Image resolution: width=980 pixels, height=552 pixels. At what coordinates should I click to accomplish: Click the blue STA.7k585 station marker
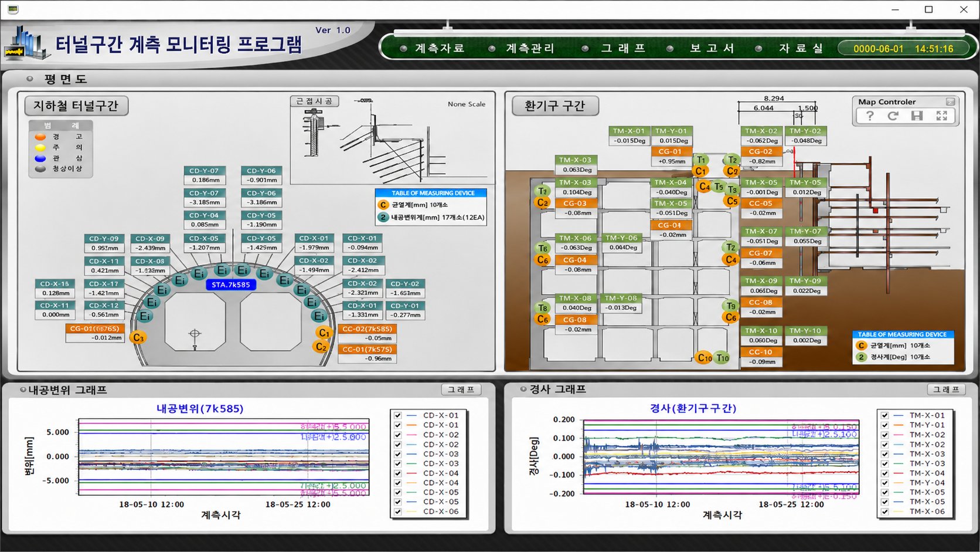click(x=231, y=285)
